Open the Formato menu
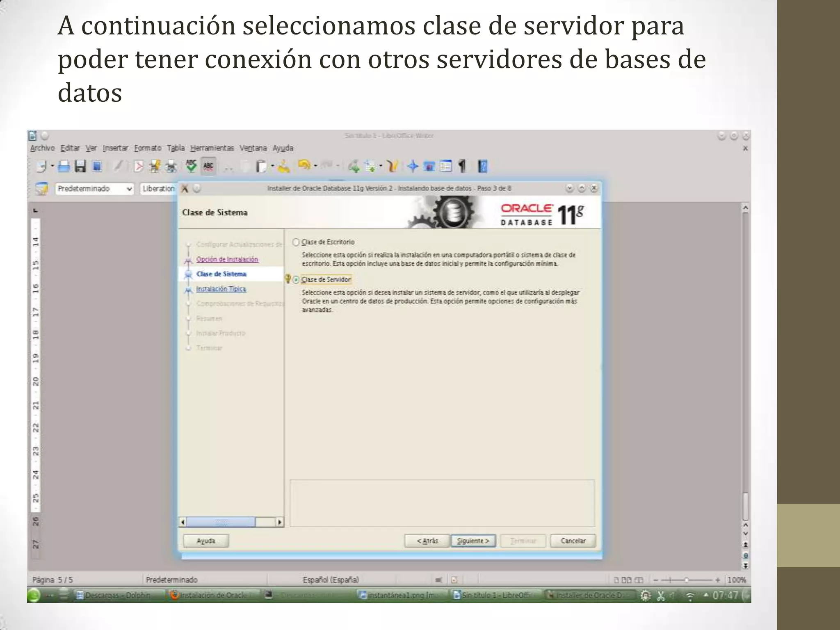 coord(148,148)
